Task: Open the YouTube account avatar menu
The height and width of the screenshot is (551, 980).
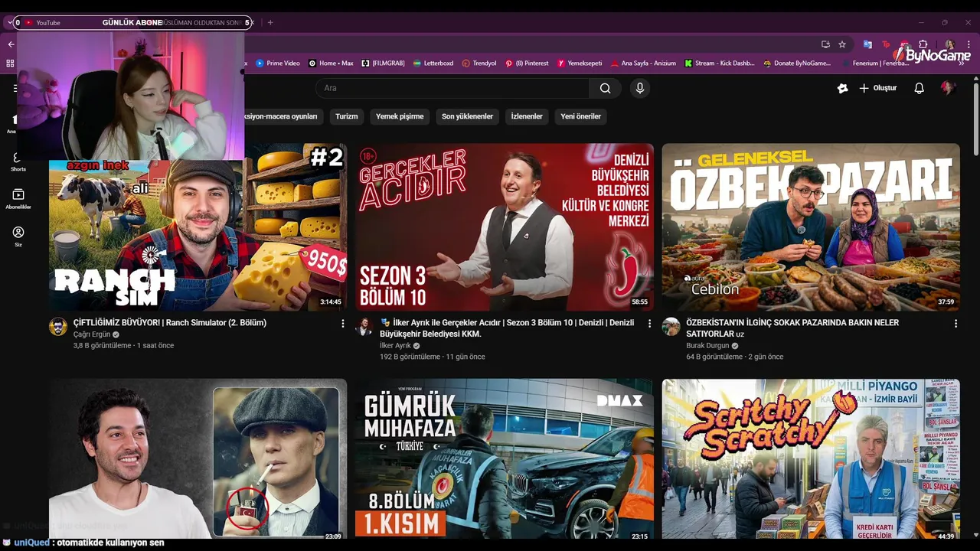Action: tap(948, 88)
